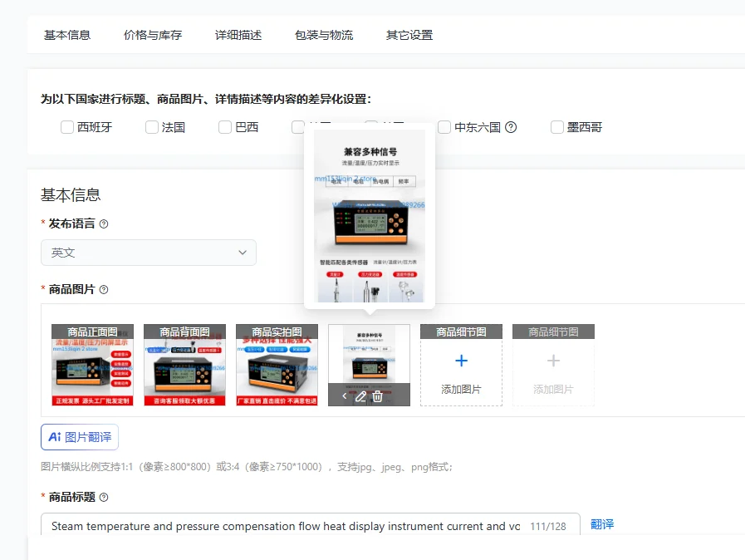Screen dimensions: 745x560
Task: Click the enlarged 兼容多种信号 preview image
Action: [x=370, y=216]
